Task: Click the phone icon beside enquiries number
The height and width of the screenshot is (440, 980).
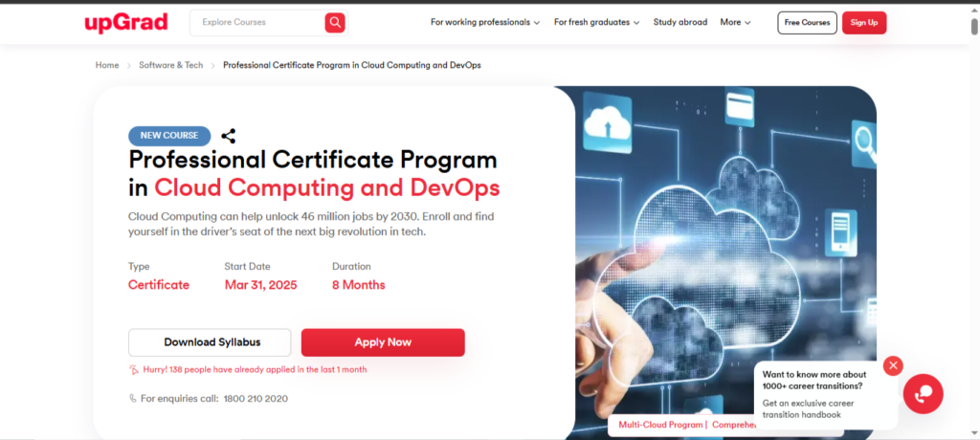Action: click(132, 398)
